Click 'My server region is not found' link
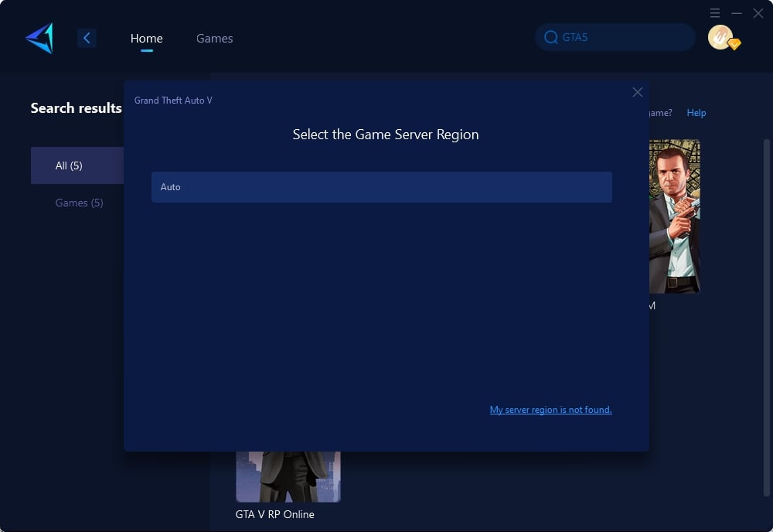The height and width of the screenshot is (532, 773). [x=550, y=410]
